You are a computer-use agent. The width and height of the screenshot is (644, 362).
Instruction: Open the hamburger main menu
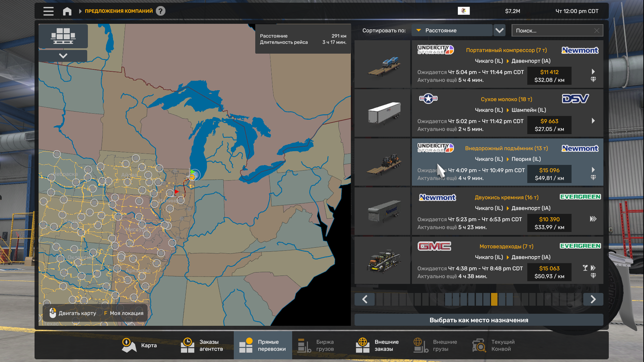click(48, 11)
